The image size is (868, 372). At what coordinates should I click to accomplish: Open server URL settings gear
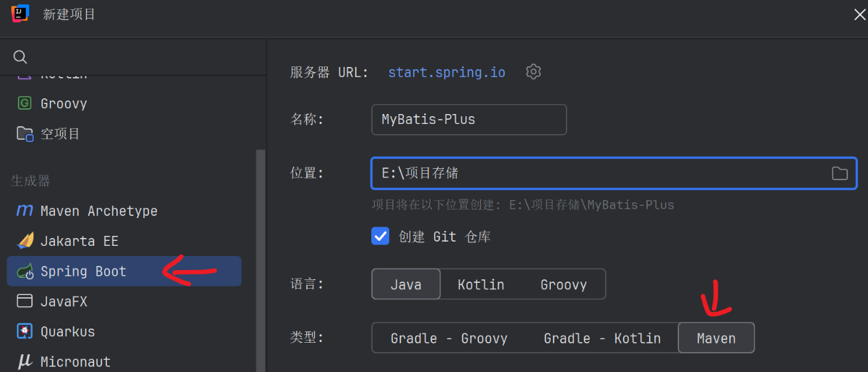tap(533, 72)
